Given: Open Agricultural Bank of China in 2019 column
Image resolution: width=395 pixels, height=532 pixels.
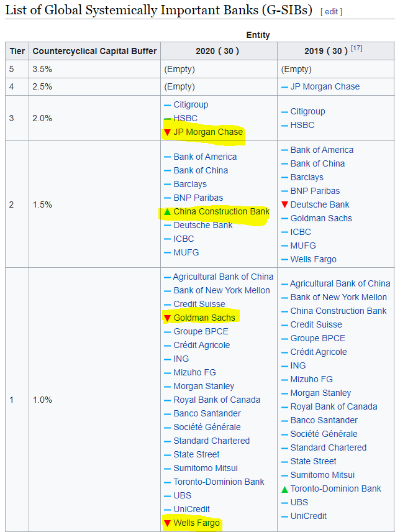Looking at the screenshot, I should pyautogui.click(x=340, y=283).
